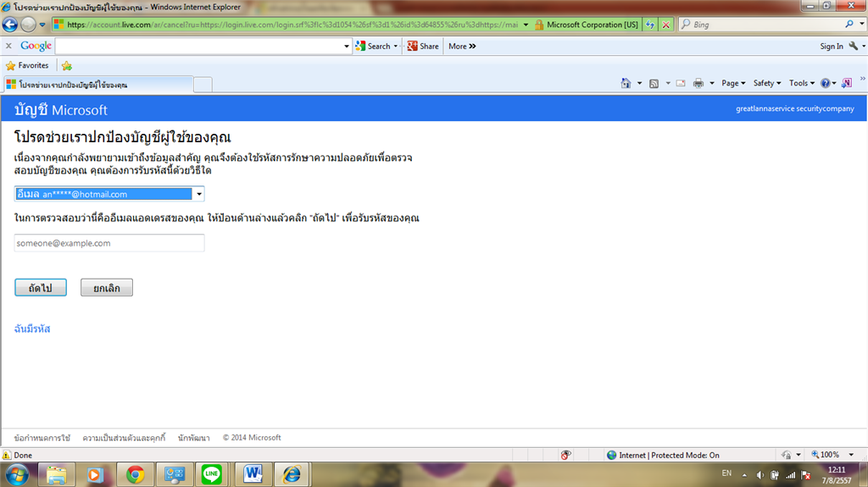The image size is (868, 487).
Task: Open Windows Media Player from taskbar
Action: coord(95,475)
